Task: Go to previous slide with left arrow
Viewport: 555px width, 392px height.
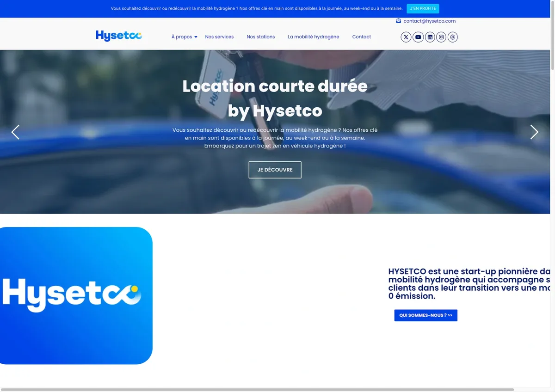Action: (15, 132)
